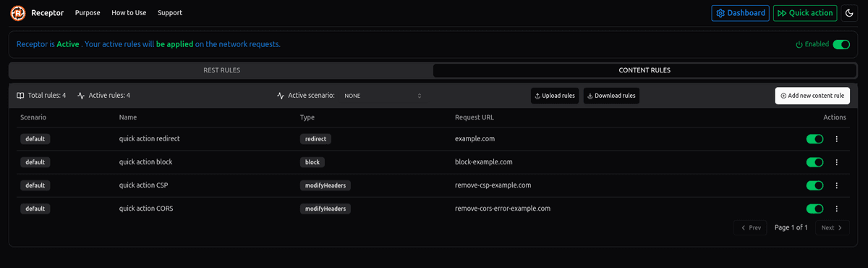The height and width of the screenshot is (268, 868).
Task: Open kebab menu for quick action redirect
Action: (x=836, y=139)
